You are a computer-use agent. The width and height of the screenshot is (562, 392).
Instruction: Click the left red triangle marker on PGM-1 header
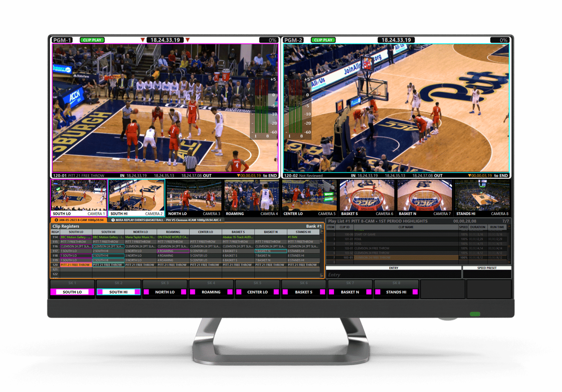[x=142, y=39]
